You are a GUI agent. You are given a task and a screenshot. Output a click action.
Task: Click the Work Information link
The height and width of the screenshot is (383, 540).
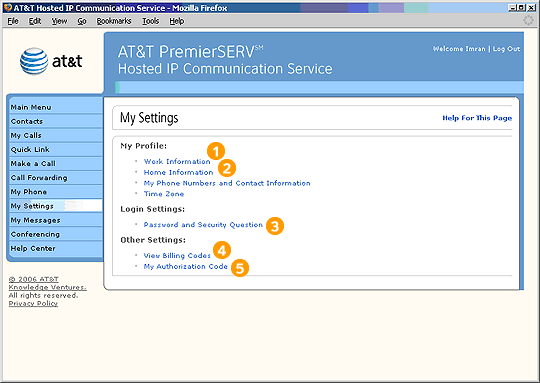[x=177, y=162]
